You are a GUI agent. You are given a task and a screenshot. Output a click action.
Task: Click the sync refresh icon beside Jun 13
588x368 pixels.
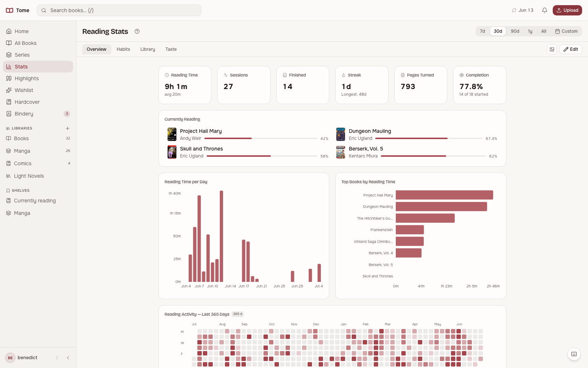514,10
